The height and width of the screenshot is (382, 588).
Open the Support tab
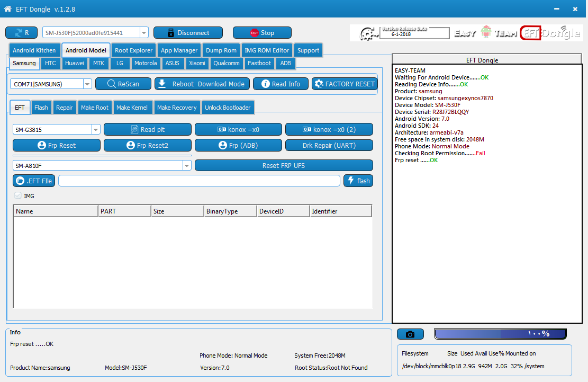point(308,50)
